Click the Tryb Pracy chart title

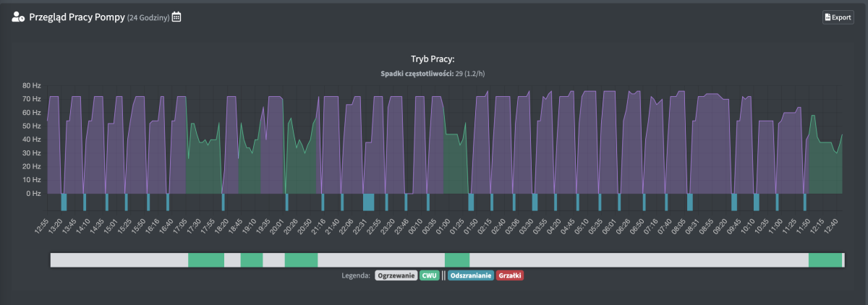click(x=433, y=59)
